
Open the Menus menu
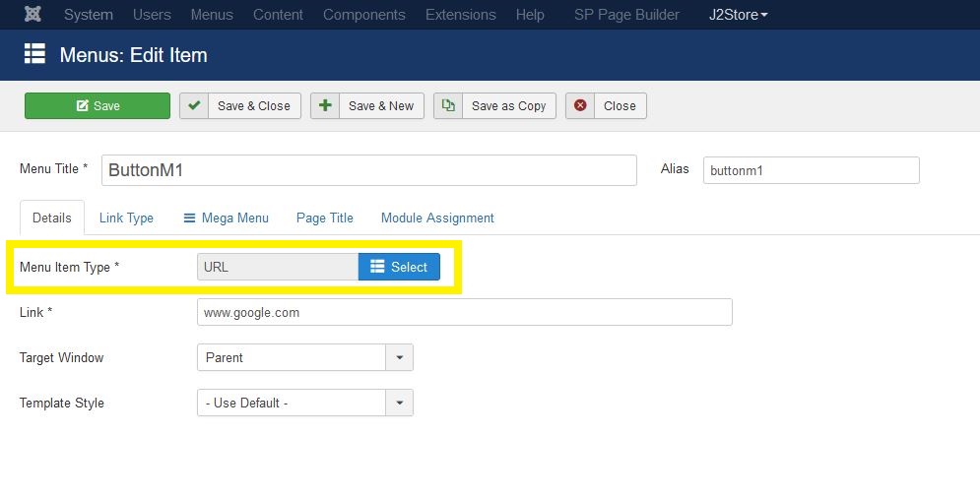(x=212, y=15)
